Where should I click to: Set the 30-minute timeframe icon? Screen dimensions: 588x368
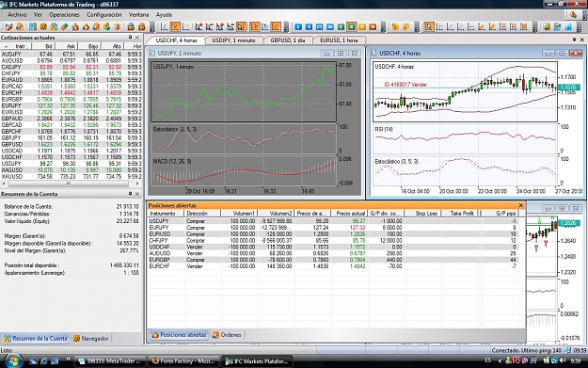point(330,27)
